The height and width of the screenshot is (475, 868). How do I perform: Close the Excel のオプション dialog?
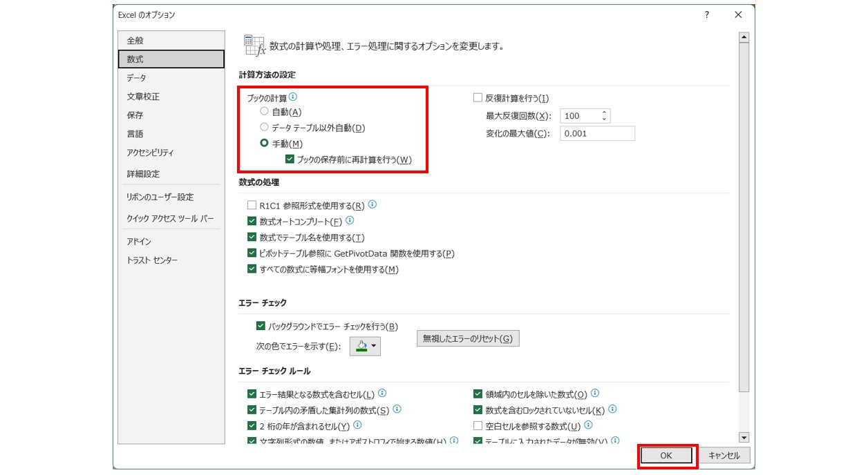pyautogui.click(x=738, y=14)
